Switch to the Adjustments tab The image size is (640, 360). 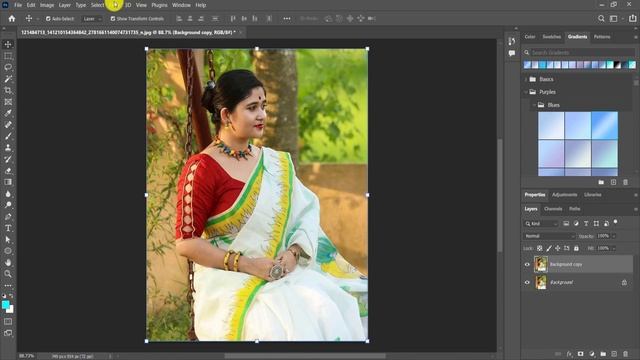click(564, 195)
